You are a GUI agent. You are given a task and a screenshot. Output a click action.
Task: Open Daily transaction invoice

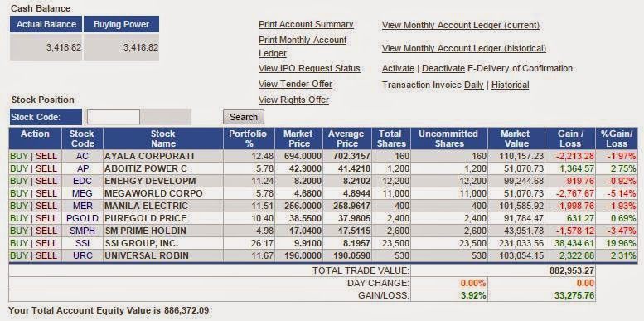click(473, 85)
